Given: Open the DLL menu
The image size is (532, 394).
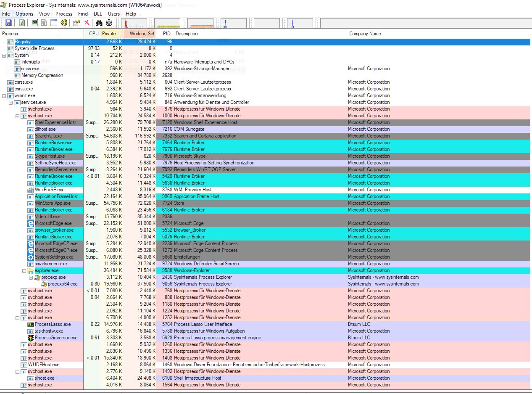Looking at the screenshot, I should click(98, 14).
